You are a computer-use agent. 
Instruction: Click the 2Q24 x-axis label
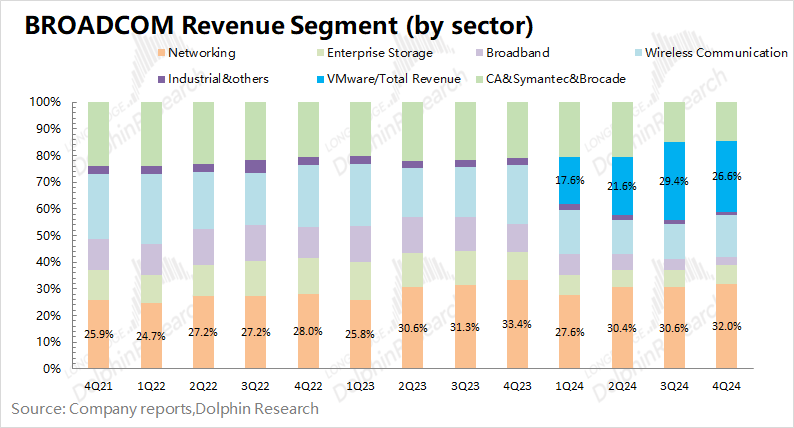tap(622, 386)
